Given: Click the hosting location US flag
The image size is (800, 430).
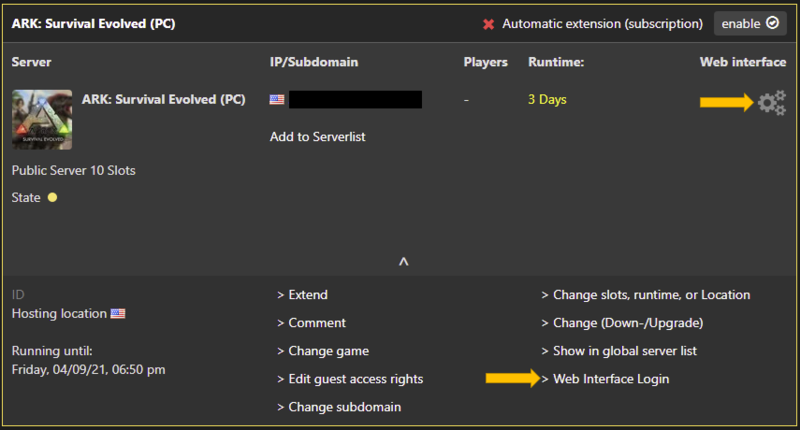Looking at the screenshot, I should [118, 314].
